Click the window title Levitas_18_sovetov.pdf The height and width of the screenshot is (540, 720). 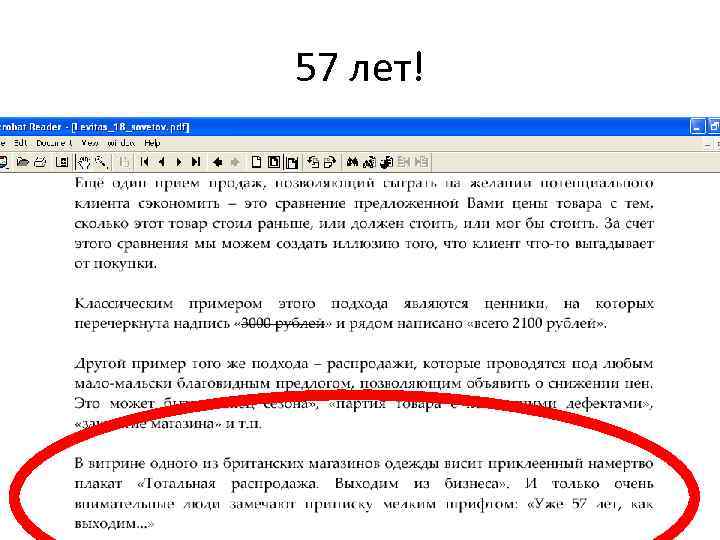pos(130,127)
